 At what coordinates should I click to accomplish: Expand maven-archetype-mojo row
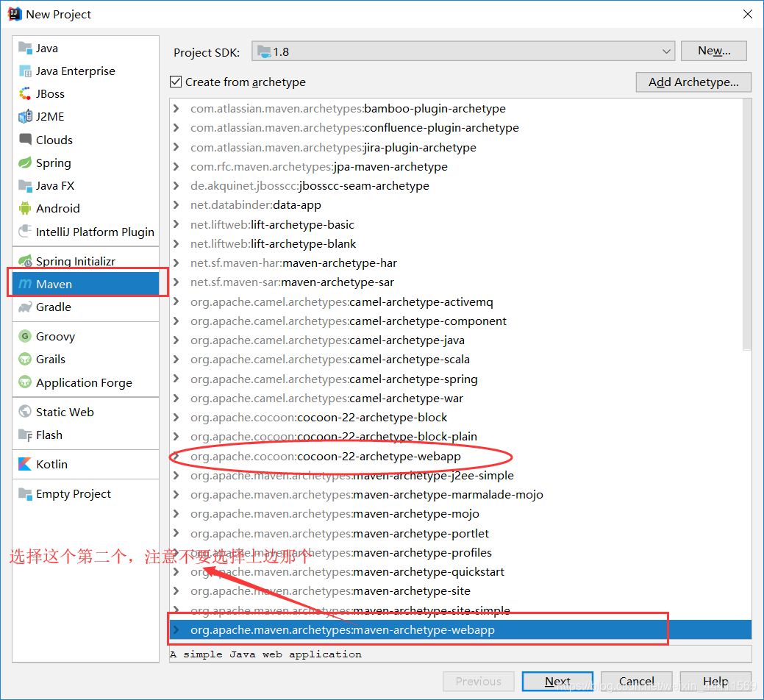(x=176, y=514)
